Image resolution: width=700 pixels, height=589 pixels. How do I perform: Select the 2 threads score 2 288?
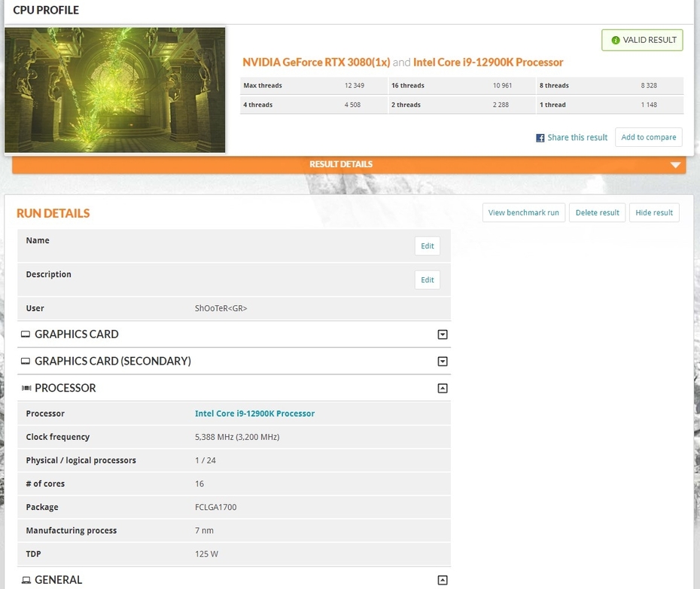click(501, 105)
